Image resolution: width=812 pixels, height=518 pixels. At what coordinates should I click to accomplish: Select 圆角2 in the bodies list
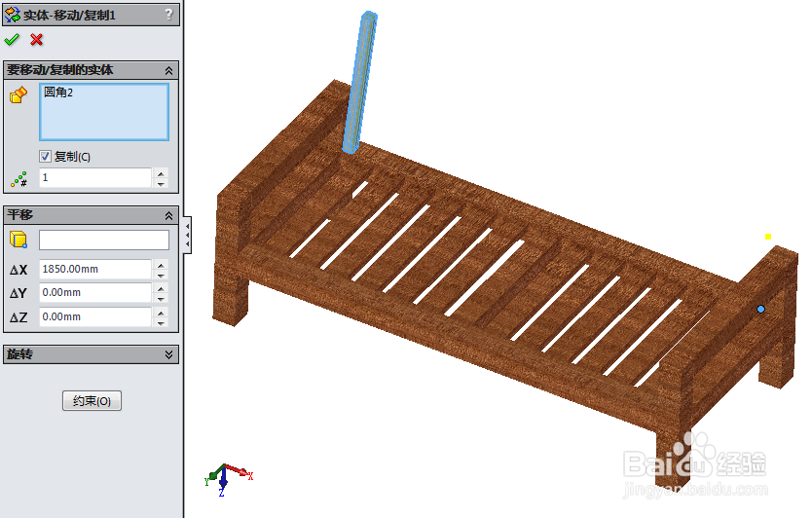[x=58, y=92]
